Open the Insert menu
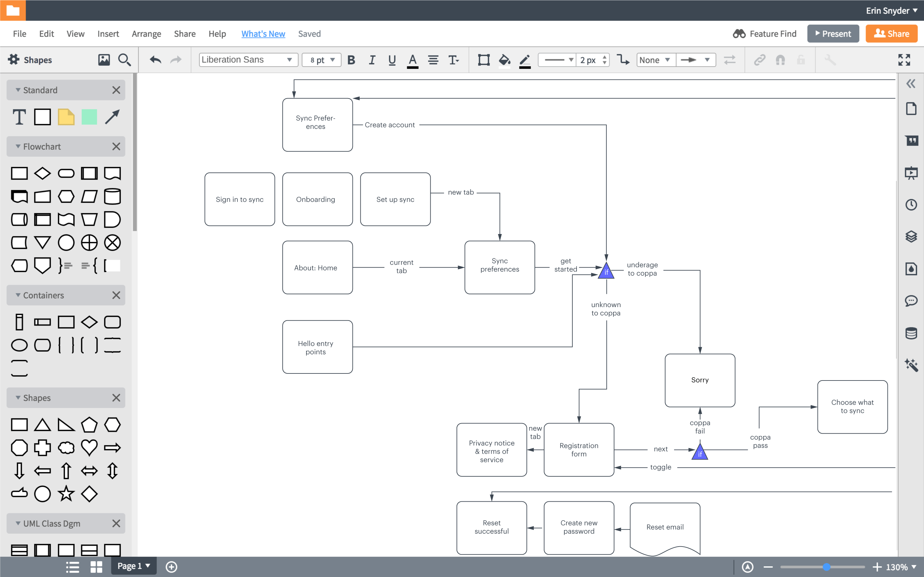 pos(108,34)
